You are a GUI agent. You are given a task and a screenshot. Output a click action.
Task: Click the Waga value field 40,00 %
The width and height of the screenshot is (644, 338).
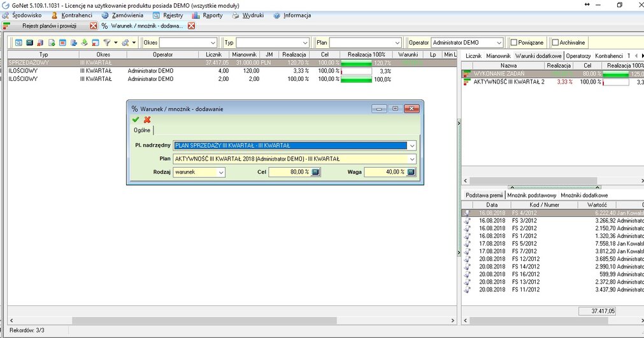(x=385, y=172)
